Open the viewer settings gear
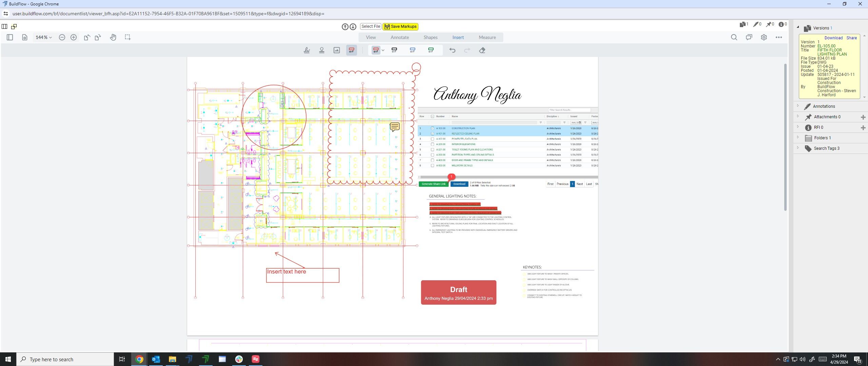868x366 pixels. point(764,37)
